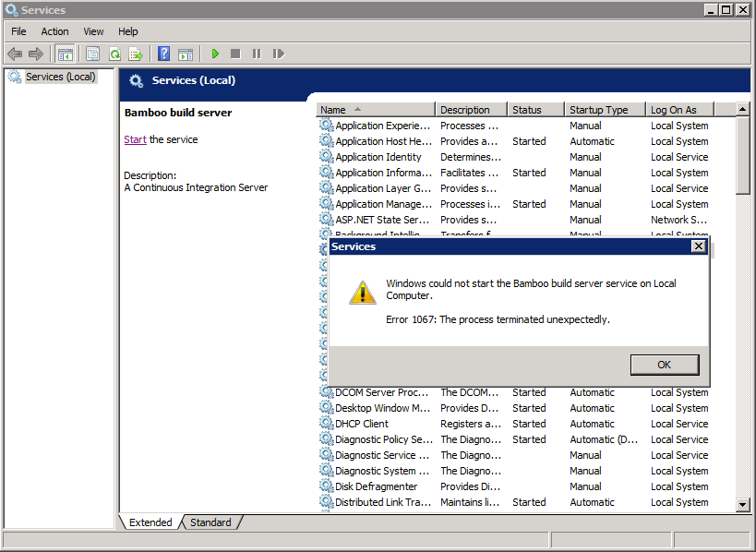The width and height of the screenshot is (756, 552).
Task: Click the Facilitates ... description cell
Action: [469, 172]
